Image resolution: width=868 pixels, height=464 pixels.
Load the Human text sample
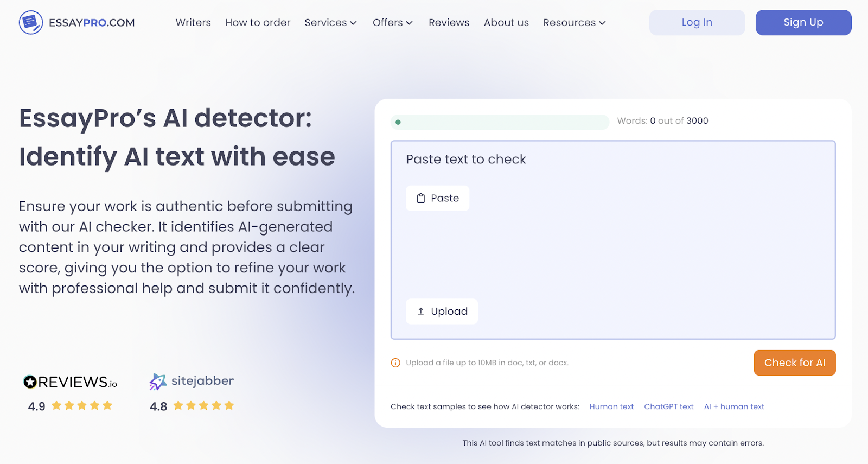click(x=611, y=407)
